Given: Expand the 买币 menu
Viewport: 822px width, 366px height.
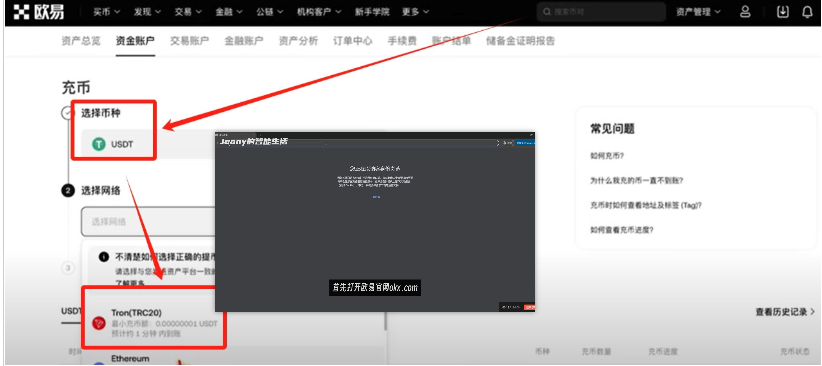Looking at the screenshot, I should click(107, 12).
